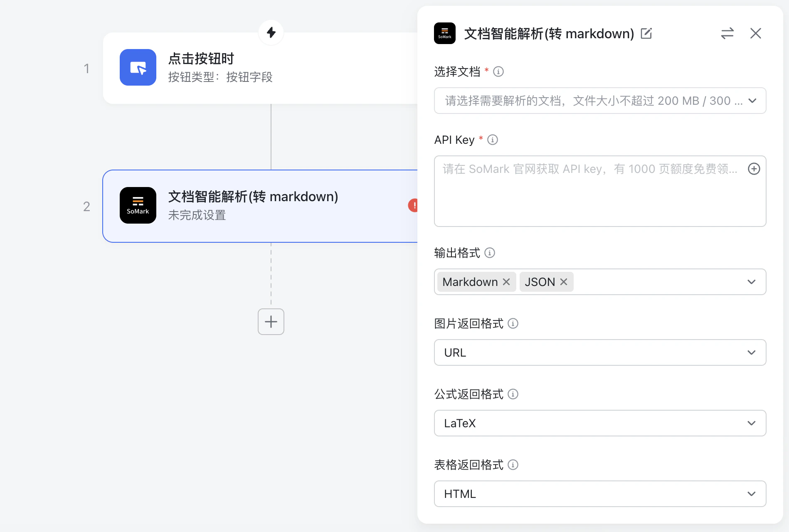Click the lightning trigger icon above step 1
This screenshot has height=532, width=789.
[x=271, y=32]
